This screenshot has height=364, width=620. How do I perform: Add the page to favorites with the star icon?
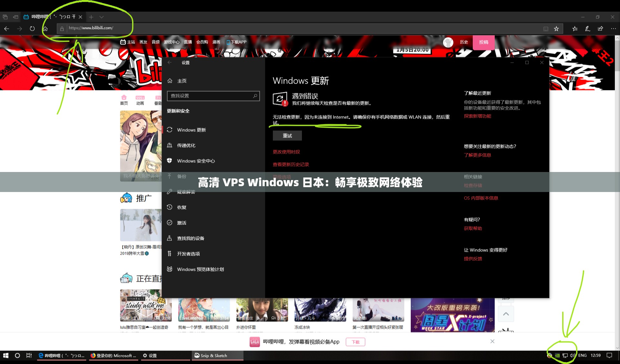pos(557,28)
